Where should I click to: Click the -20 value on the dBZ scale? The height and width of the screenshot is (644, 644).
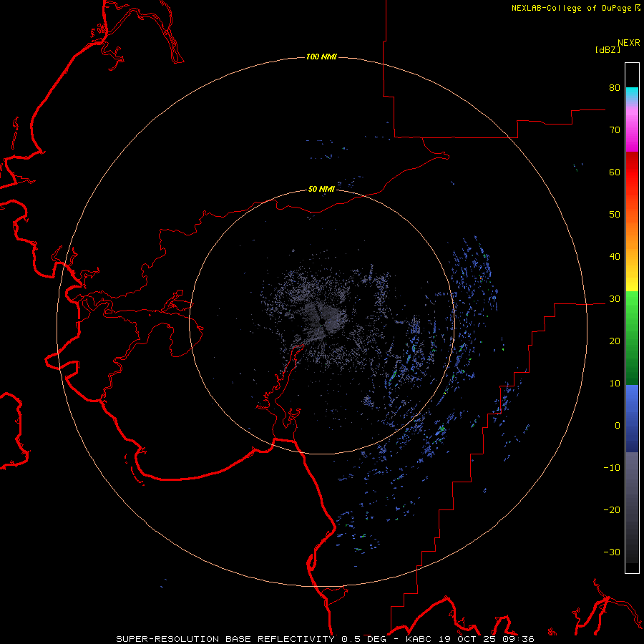tap(612, 509)
